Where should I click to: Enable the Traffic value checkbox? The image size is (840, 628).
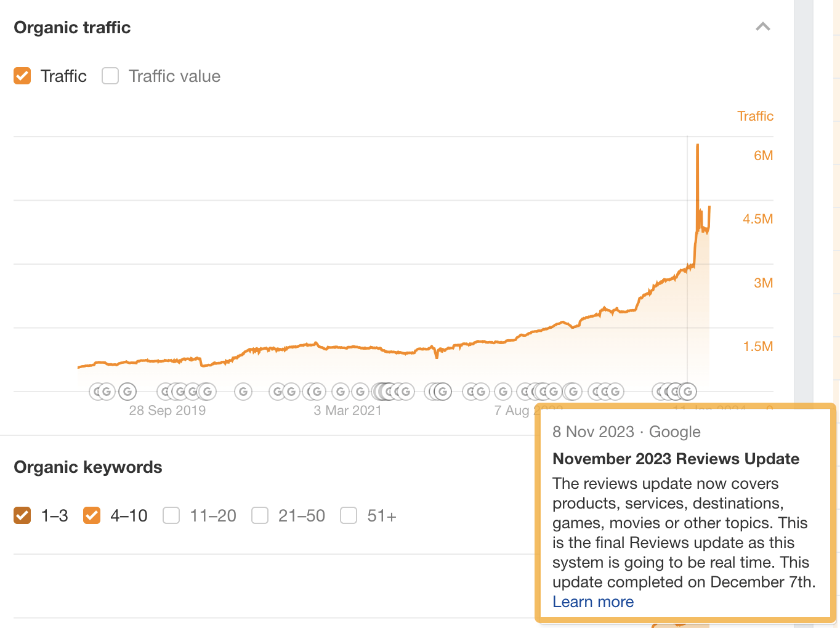[x=110, y=76]
